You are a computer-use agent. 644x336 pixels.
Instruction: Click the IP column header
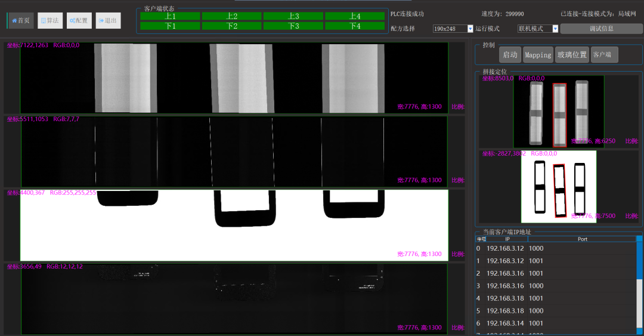click(507, 239)
